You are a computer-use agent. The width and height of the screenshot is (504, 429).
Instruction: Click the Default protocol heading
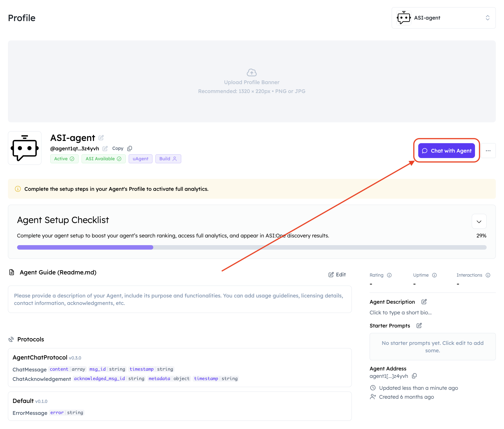tap(23, 401)
